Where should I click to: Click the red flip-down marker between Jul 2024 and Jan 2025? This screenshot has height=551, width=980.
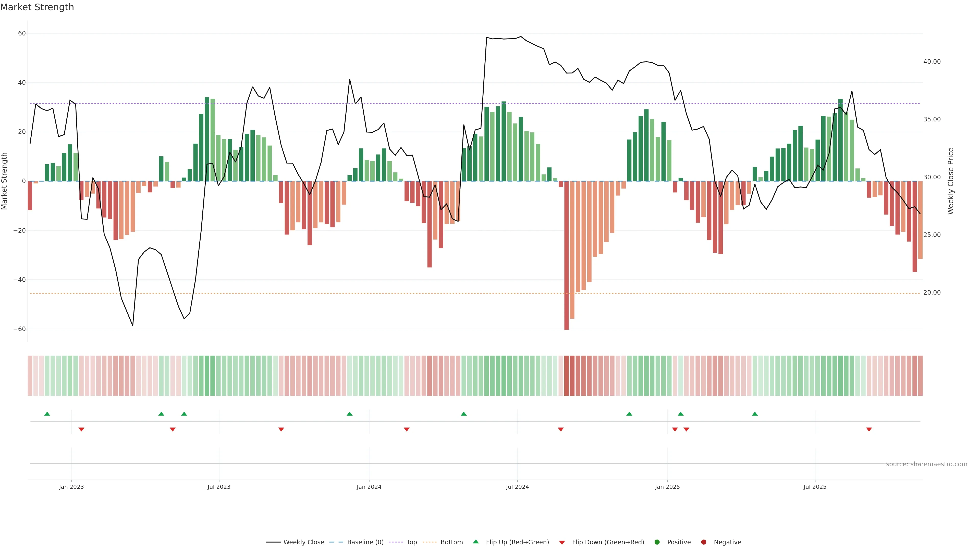pyautogui.click(x=561, y=429)
